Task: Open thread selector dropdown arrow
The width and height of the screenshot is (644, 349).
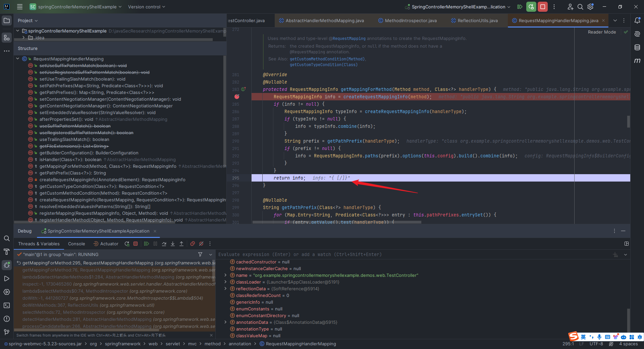Action: (211, 254)
